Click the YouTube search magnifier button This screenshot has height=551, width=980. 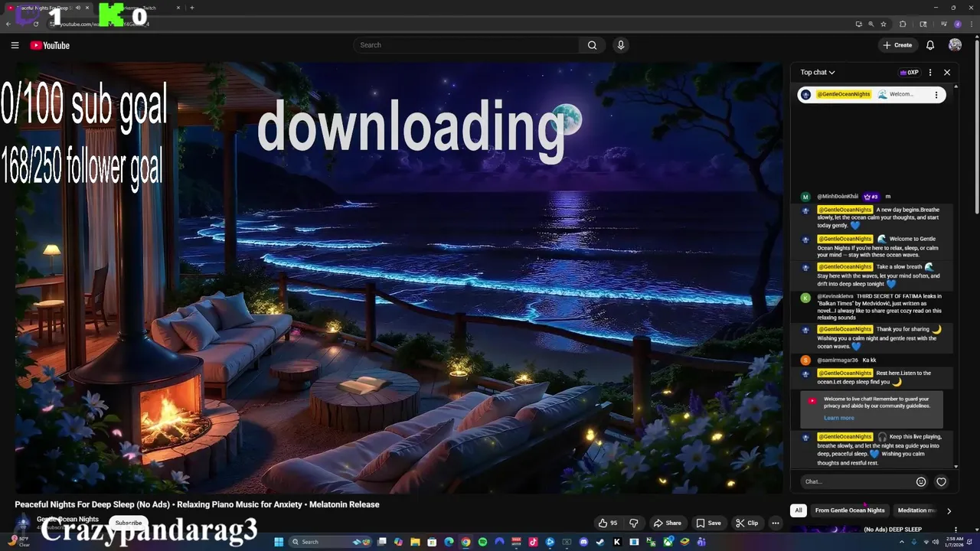[592, 45]
